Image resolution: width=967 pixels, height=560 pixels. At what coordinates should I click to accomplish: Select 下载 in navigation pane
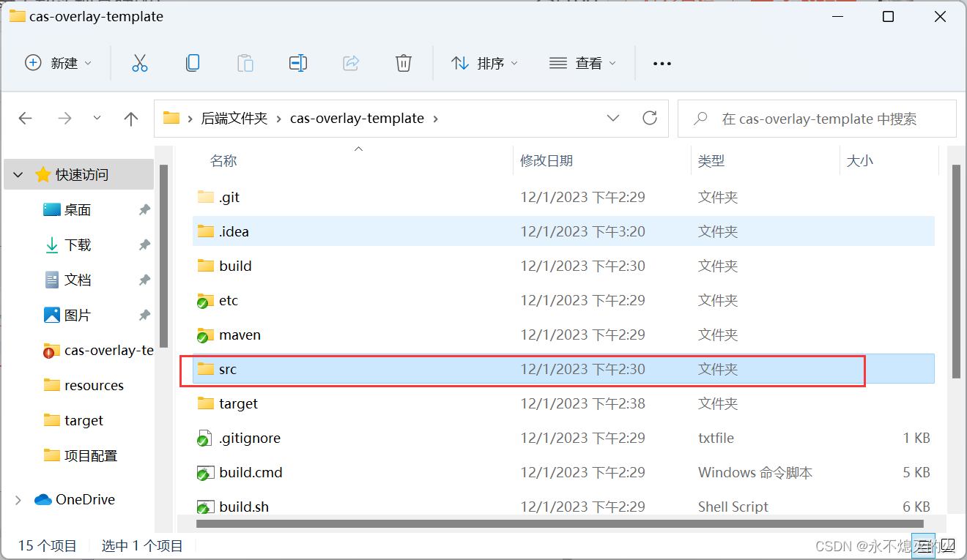[x=78, y=245]
